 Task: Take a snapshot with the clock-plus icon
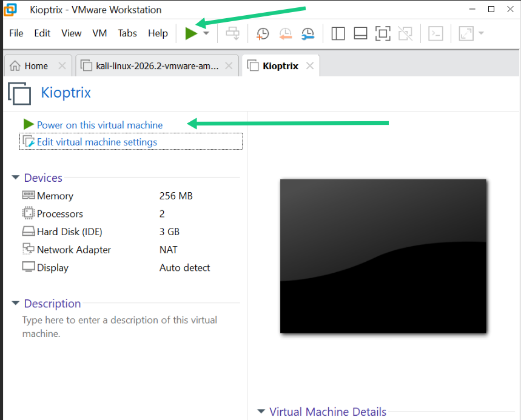[x=263, y=33]
